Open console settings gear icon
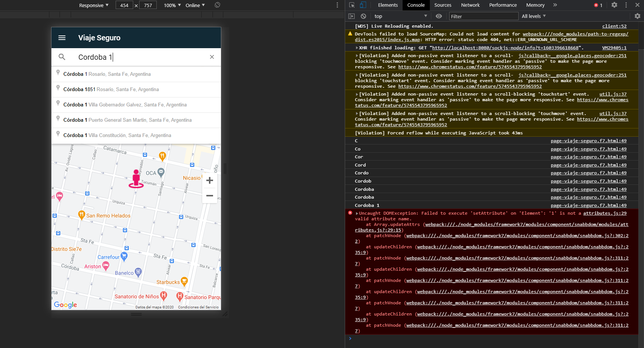The width and height of the screenshot is (644, 348). tap(637, 16)
